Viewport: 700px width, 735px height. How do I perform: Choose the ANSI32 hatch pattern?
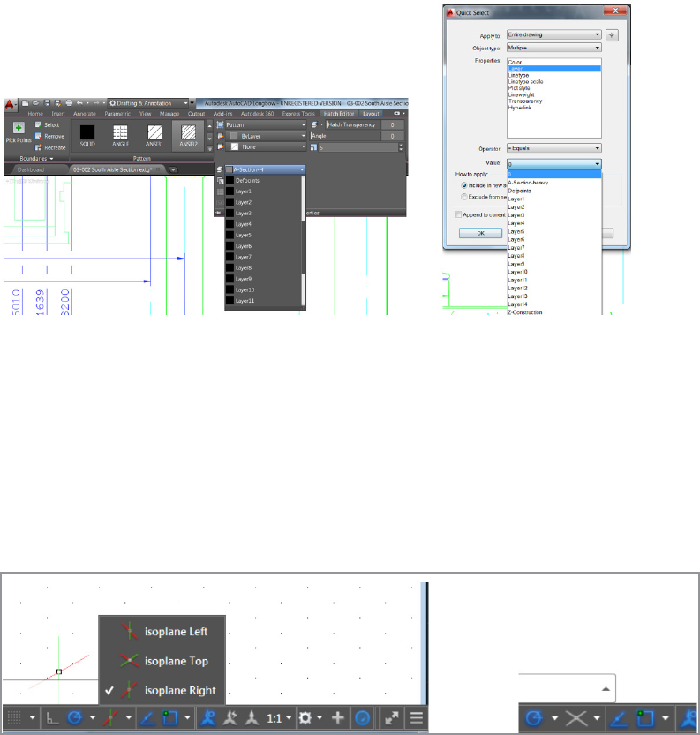189,132
